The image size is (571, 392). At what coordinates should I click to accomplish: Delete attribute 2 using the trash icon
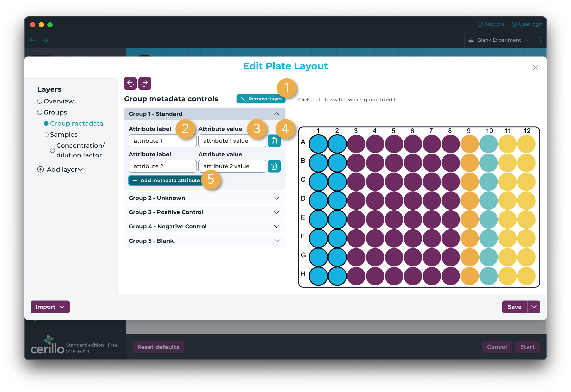274,166
